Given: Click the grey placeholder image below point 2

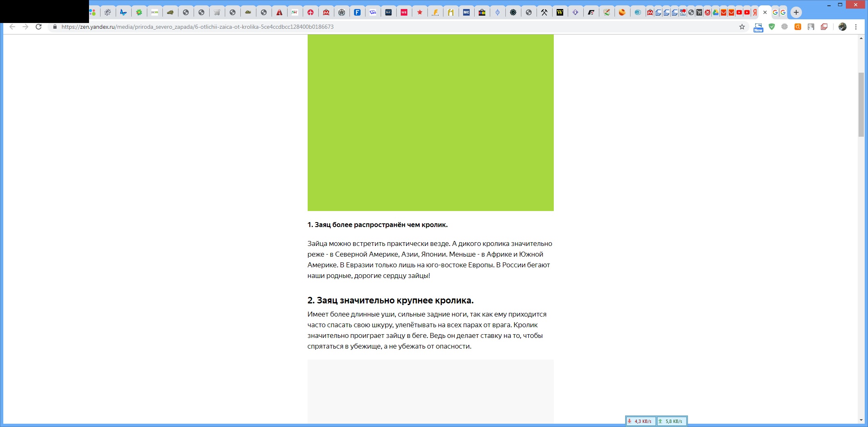Looking at the screenshot, I should pyautogui.click(x=431, y=392).
